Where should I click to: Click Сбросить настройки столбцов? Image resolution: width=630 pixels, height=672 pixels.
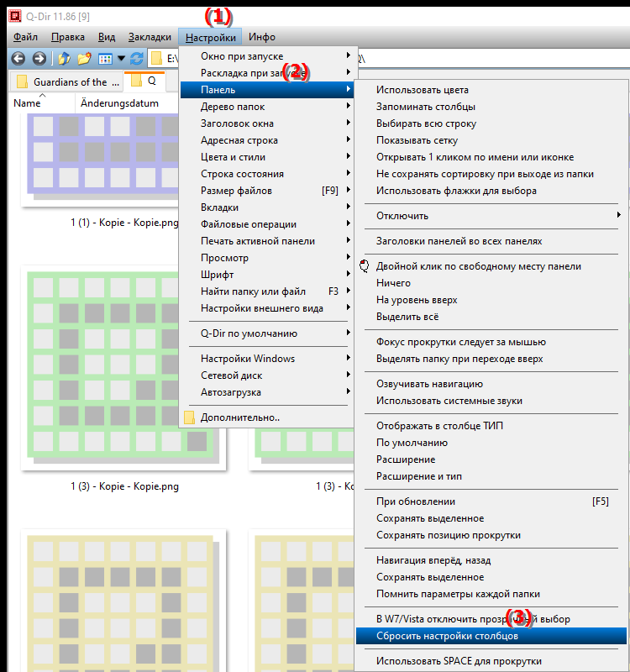[x=447, y=636]
